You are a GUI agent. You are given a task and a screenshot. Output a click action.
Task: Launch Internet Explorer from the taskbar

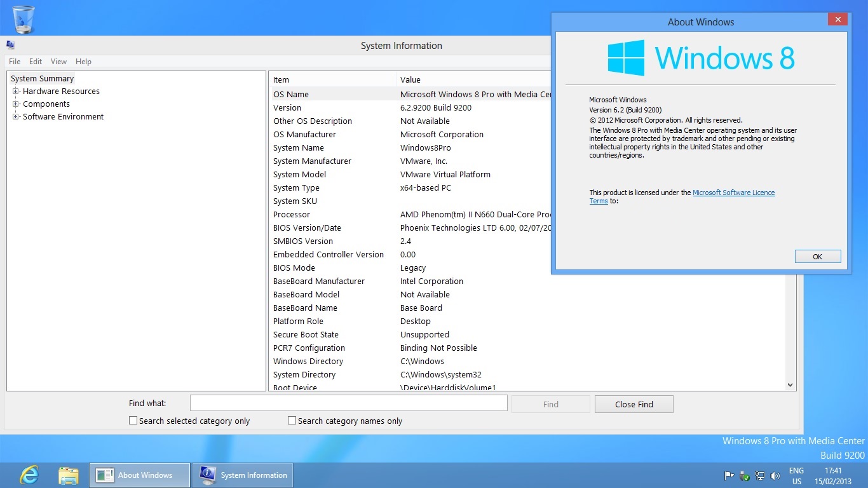click(29, 475)
